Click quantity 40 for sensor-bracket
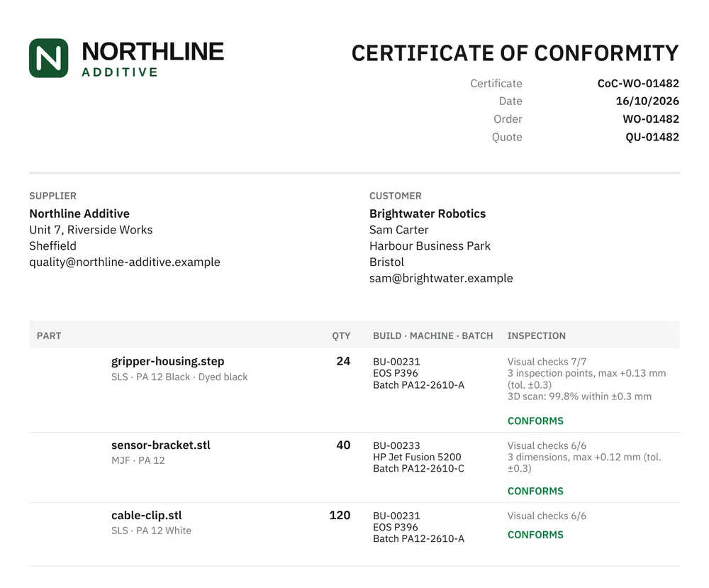Viewport: 709px width, 588px height. [x=343, y=445]
